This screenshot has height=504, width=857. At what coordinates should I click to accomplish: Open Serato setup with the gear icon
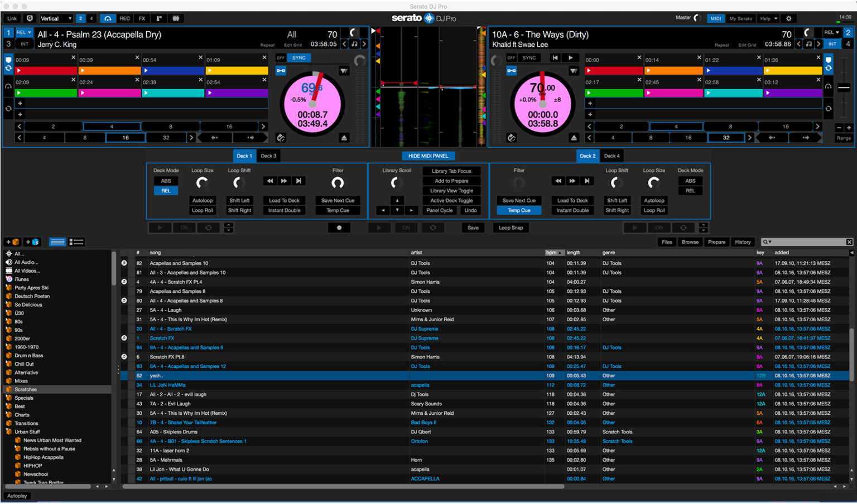[x=788, y=18]
